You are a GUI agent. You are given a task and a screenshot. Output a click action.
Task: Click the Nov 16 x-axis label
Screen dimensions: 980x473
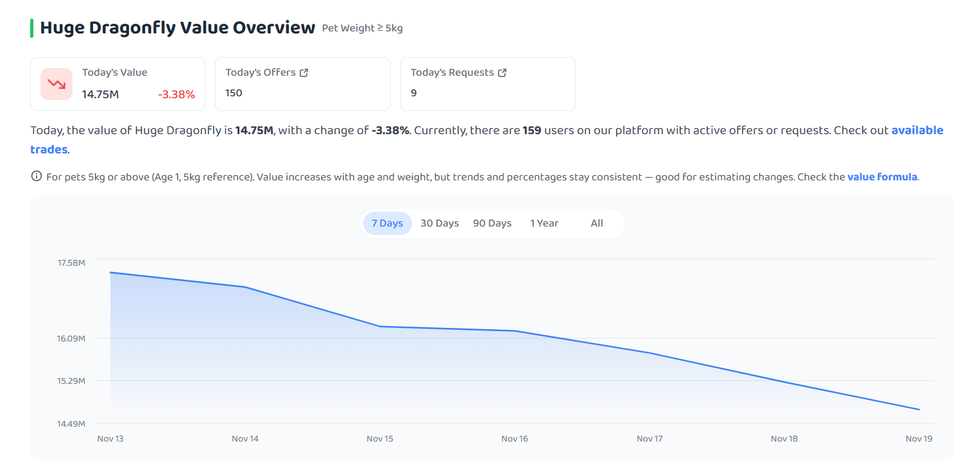pos(515,438)
